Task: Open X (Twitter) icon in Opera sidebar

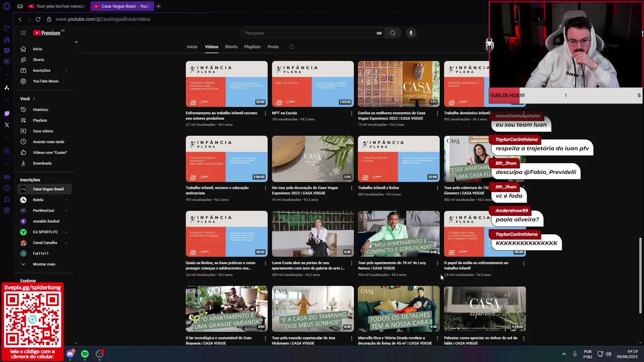Action: tap(7, 125)
